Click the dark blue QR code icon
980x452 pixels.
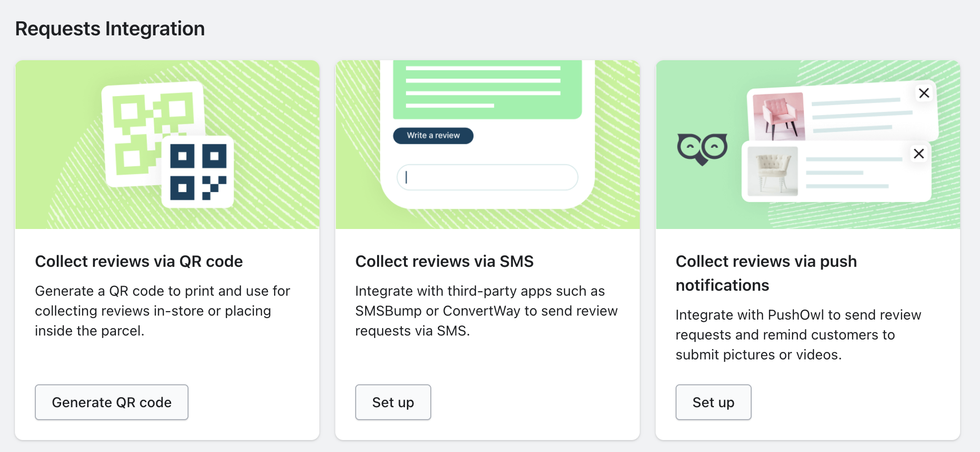(197, 172)
